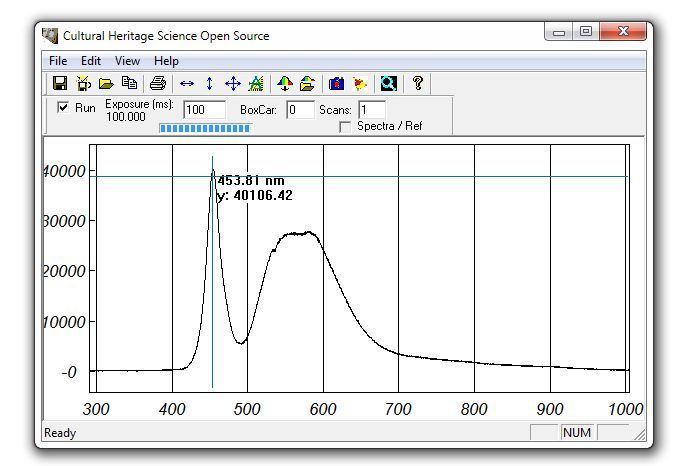Click the four-way autoscale arrows icon
674x466 pixels.
pyautogui.click(x=233, y=84)
